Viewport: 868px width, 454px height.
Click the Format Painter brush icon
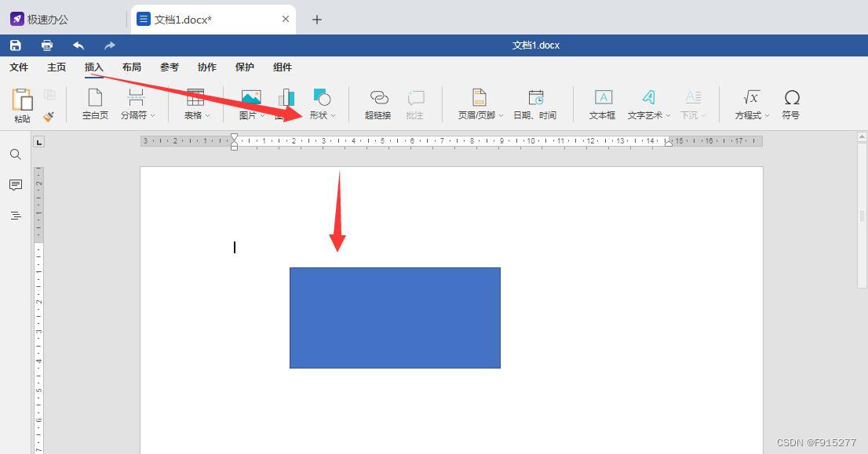click(49, 117)
